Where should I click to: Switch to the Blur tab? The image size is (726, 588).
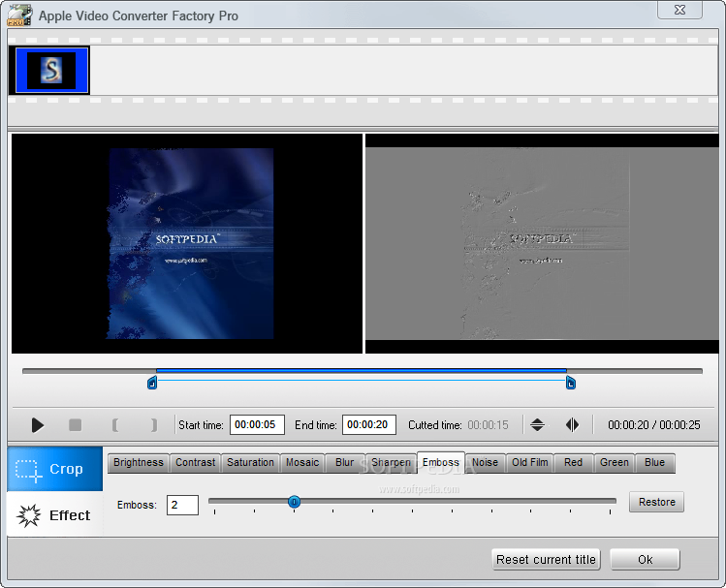344,463
